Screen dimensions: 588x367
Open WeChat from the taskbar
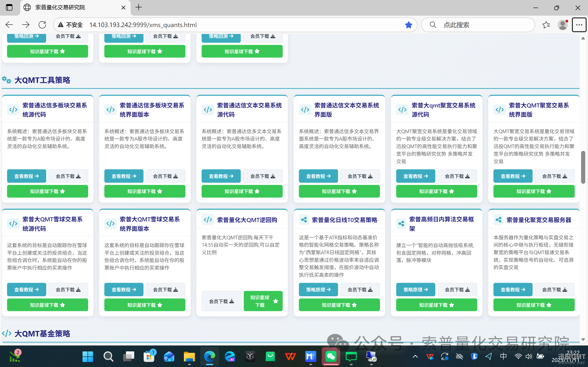(331, 357)
